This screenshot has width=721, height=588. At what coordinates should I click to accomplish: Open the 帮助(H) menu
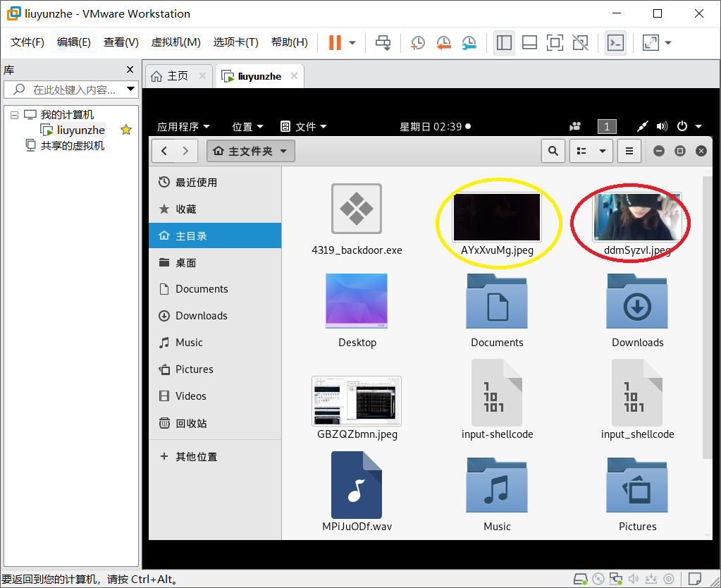point(289,42)
